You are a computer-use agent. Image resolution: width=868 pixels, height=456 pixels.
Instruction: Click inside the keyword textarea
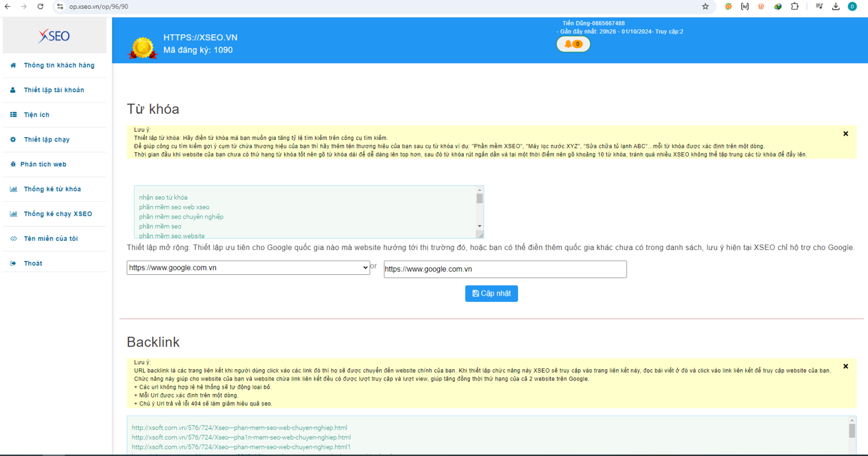tap(305, 212)
